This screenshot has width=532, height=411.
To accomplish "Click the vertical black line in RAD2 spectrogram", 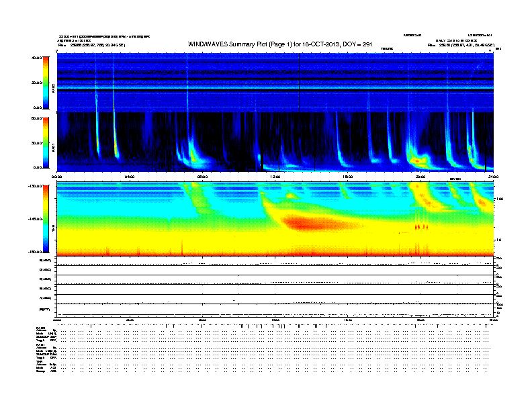I will (x=300, y=83).
